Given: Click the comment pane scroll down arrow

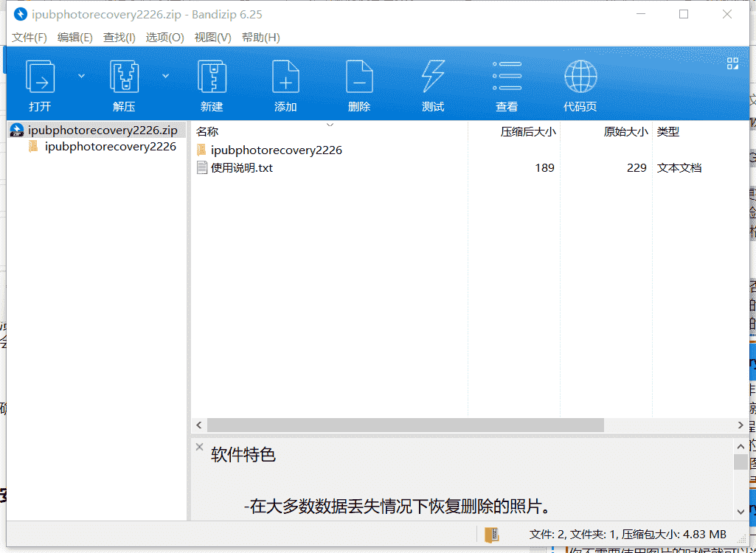Looking at the screenshot, I should (x=741, y=512).
